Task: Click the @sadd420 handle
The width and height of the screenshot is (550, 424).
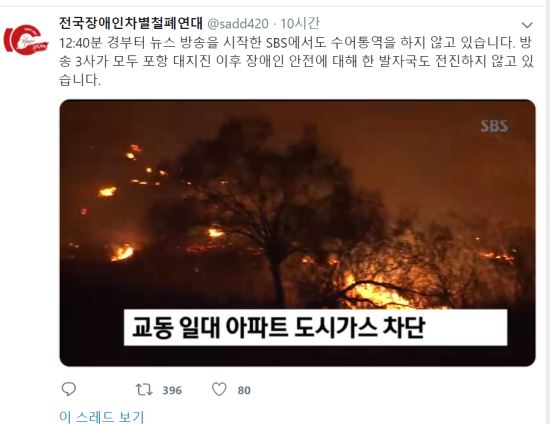Action: [238, 24]
